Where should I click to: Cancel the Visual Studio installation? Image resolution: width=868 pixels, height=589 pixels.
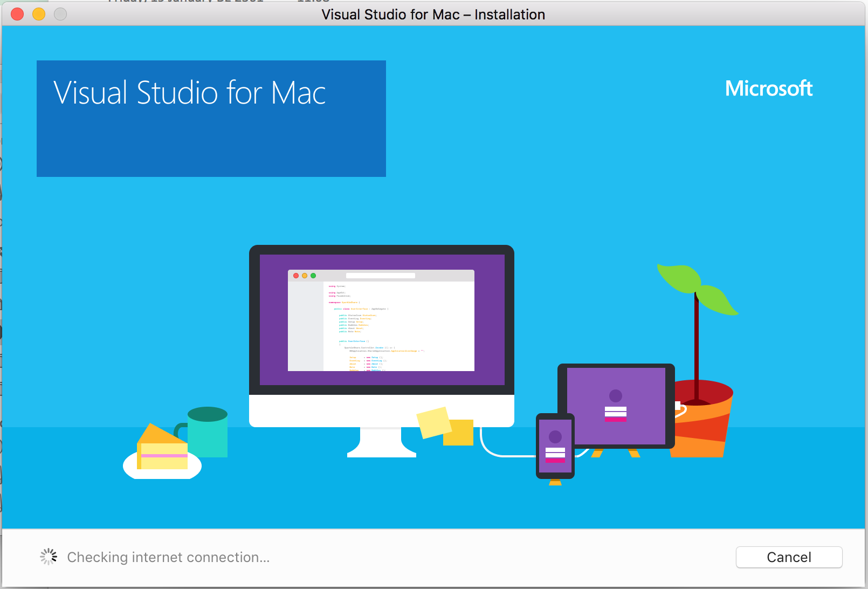point(789,557)
